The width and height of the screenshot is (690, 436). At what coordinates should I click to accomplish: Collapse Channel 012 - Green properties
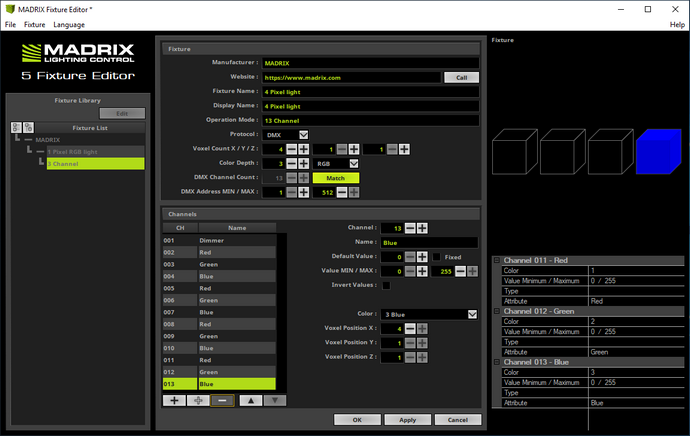click(497, 311)
